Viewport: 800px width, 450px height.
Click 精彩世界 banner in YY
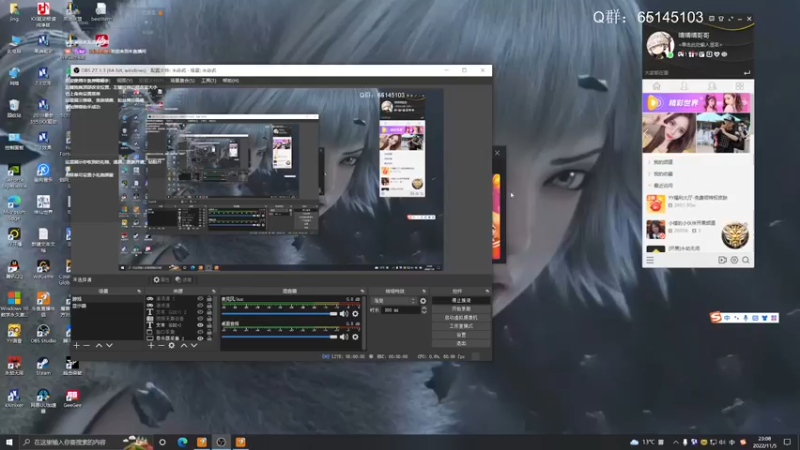click(696, 103)
